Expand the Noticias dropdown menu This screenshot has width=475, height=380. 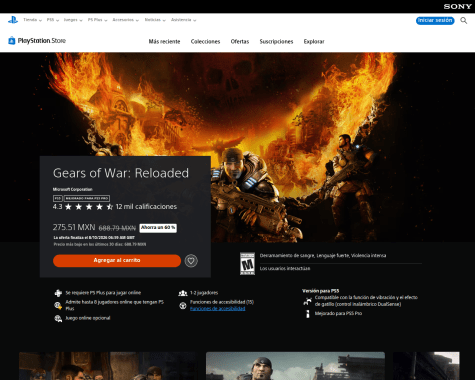(155, 20)
